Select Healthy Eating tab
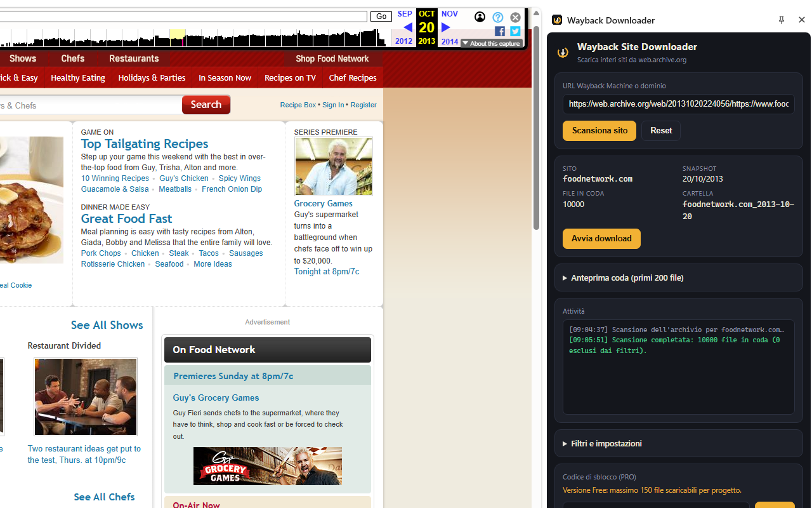 click(x=78, y=77)
